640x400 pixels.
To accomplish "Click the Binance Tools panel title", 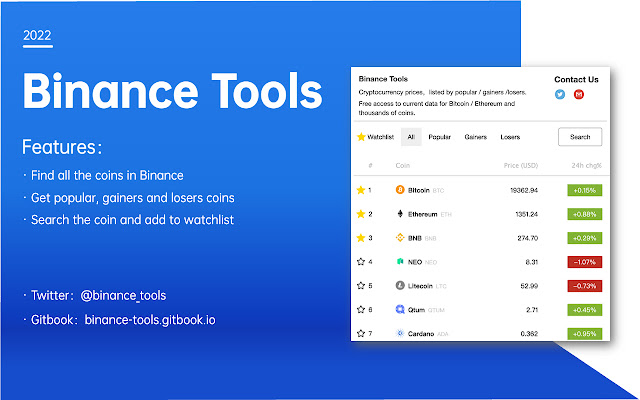I will (x=383, y=79).
